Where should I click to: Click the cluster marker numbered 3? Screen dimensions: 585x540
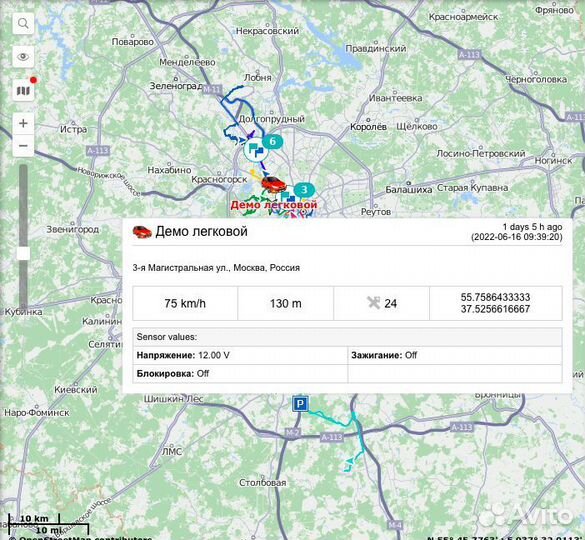point(304,190)
